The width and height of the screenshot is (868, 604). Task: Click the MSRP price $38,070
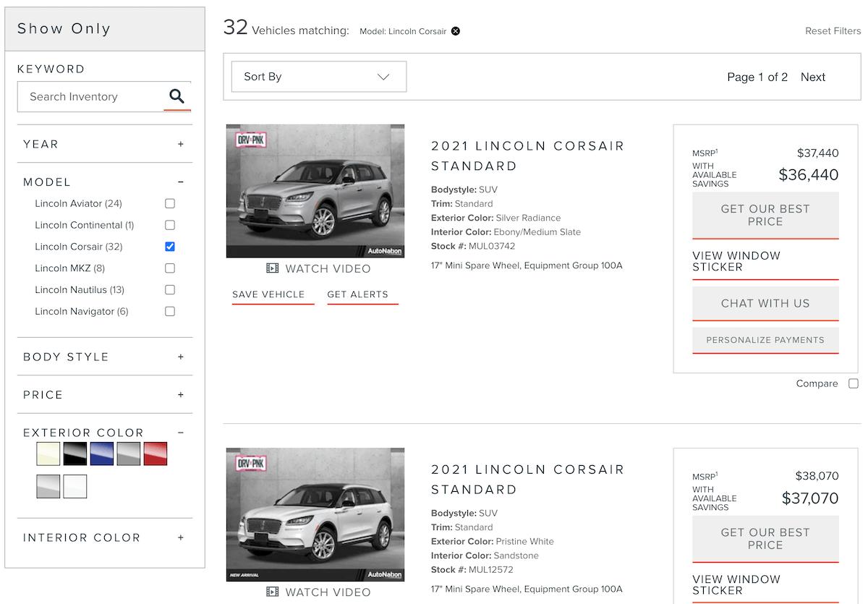pyautogui.click(x=817, y=476)
